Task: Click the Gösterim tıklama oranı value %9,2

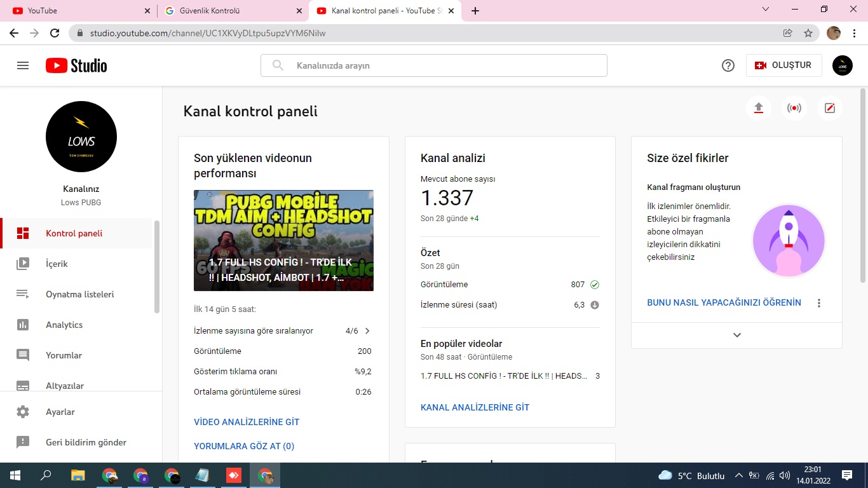Action: [x=363, y=372]
